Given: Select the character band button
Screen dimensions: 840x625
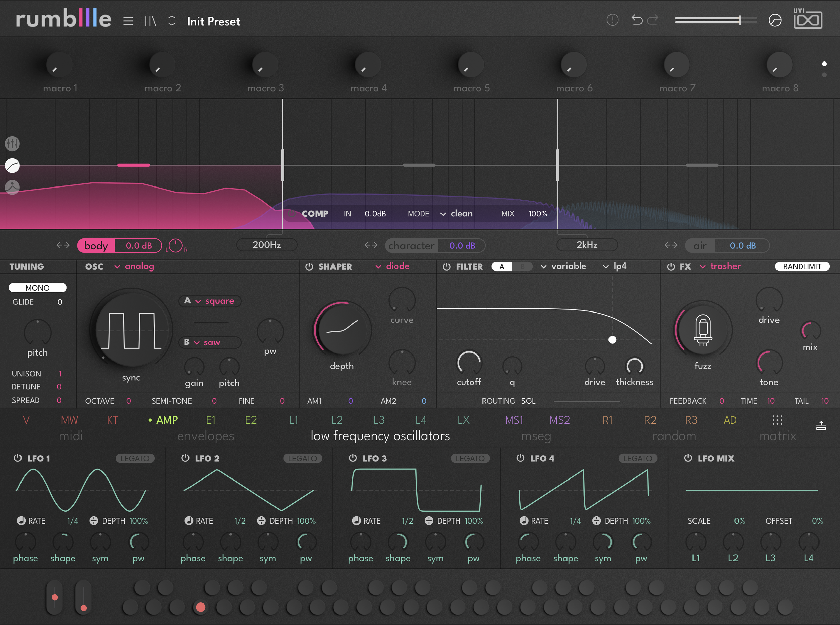Looking at the screenshot, I should coord(412,246).
